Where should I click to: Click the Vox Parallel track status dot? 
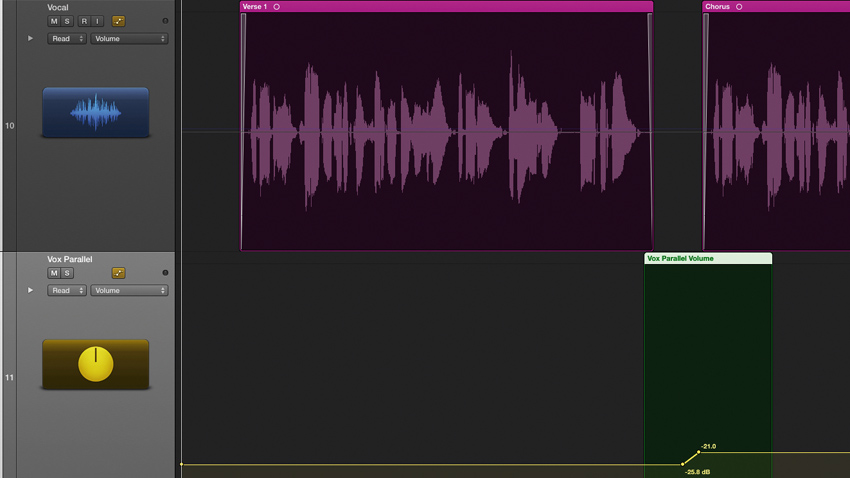(165, 273)
